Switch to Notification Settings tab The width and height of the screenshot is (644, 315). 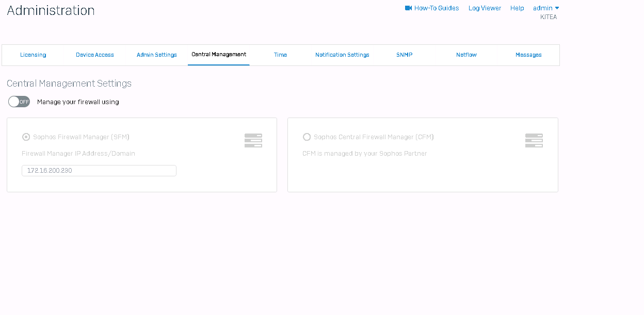[x=342, y=55]
